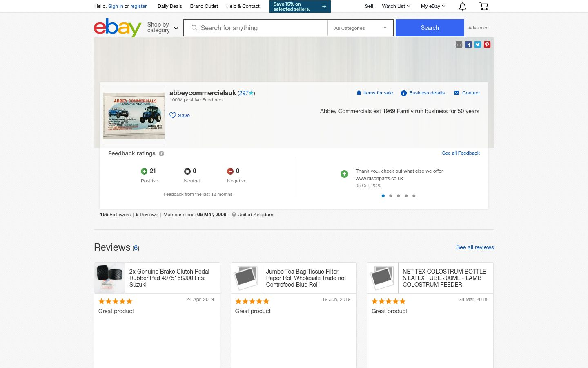588x368 pixels.
Task: Click feedback comment mentioning www.bisonparts.co.uk
Action: pos(399,175)
